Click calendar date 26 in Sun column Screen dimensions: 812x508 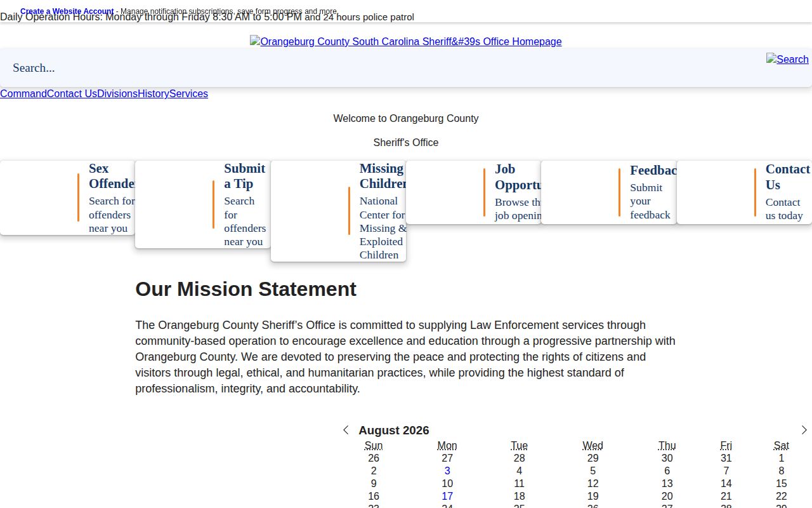tap(374, 458)
